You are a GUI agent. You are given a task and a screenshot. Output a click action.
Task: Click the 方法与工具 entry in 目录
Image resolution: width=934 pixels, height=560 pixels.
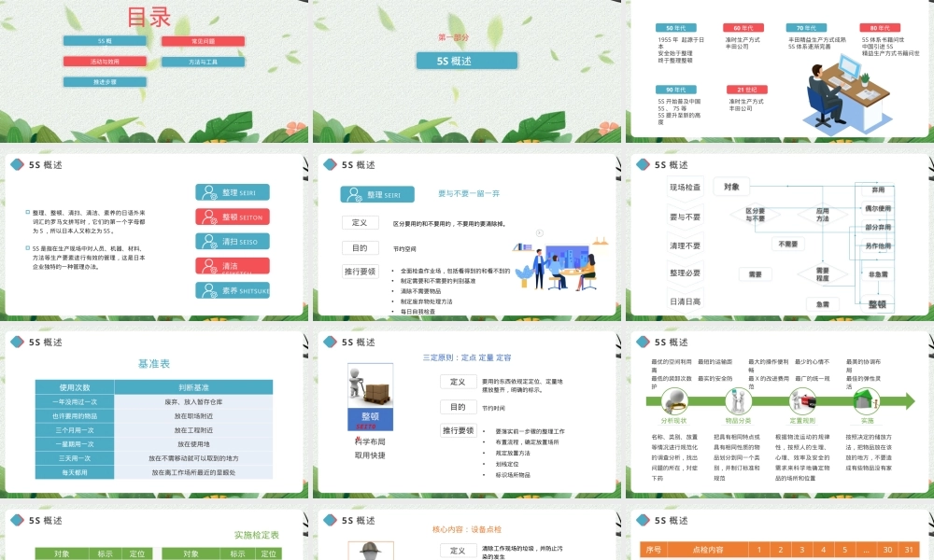[203, 62]
